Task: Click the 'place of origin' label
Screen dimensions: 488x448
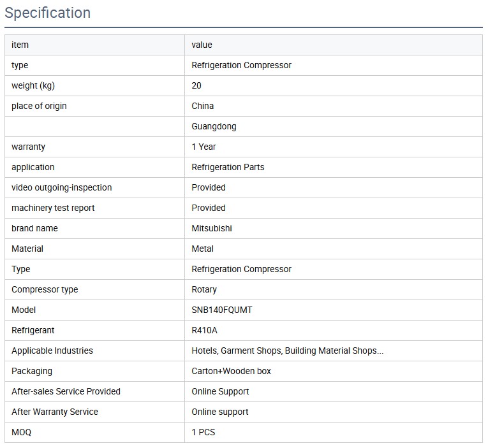Action: [x=39, y=106]
